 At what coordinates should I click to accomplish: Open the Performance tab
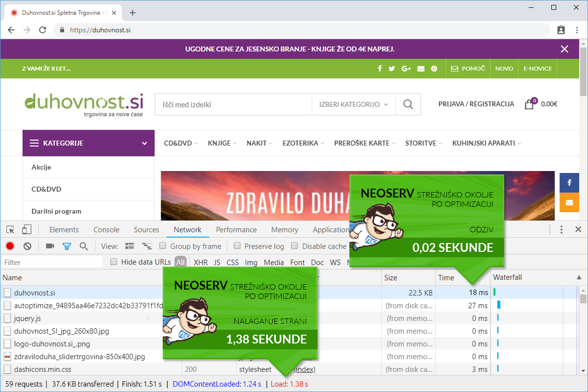click(236, 229)
